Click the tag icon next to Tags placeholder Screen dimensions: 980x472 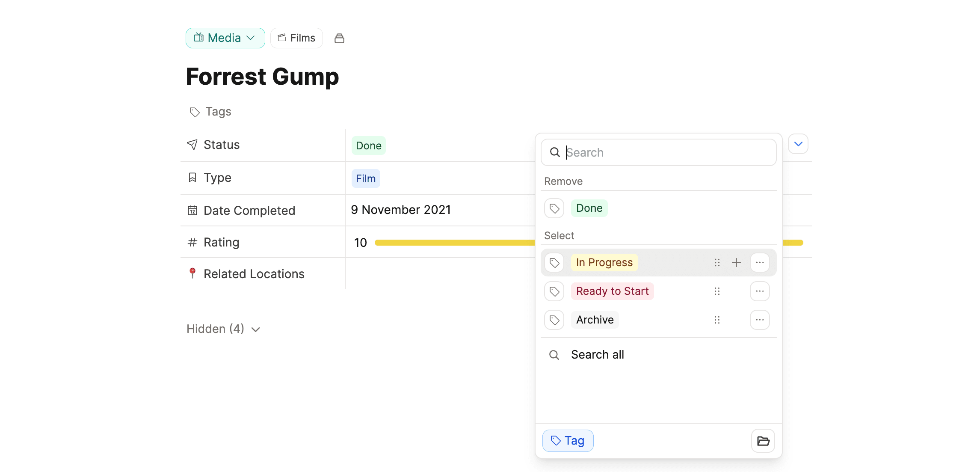[195, 112]
